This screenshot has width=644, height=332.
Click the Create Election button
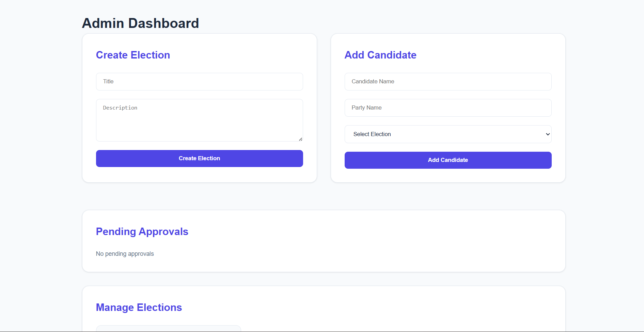[199, 158]
